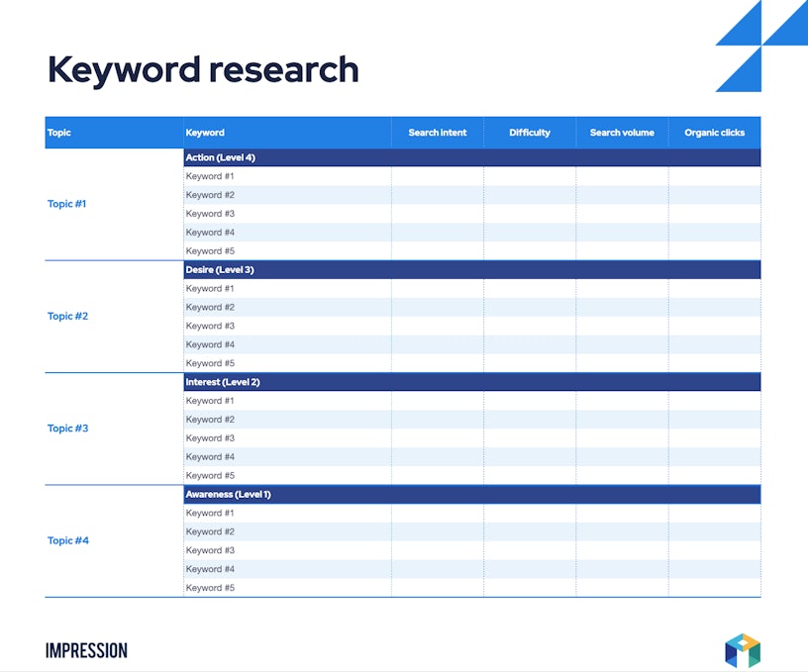
Task: Select the Organic clicks column header
Action: (x=714, y=133)
